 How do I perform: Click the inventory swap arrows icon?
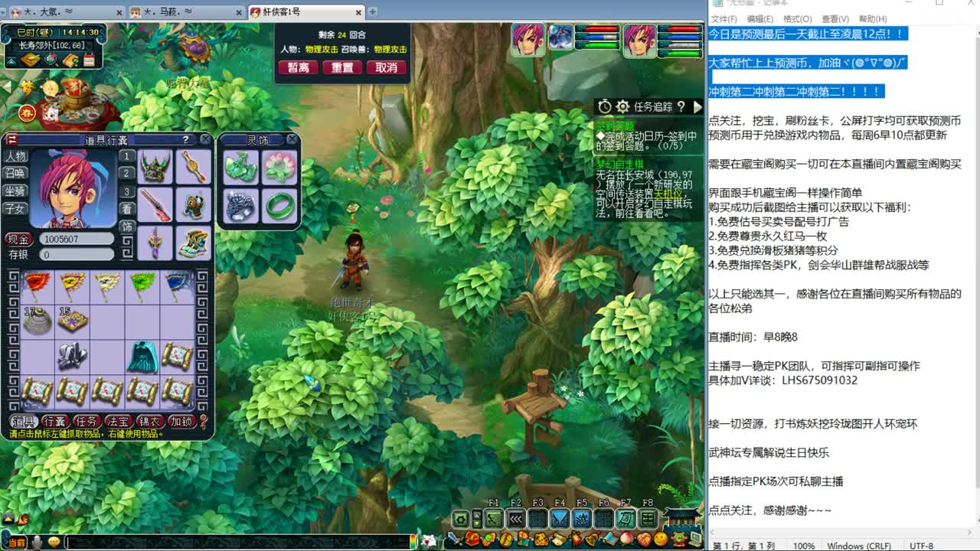tap(11, 140)
